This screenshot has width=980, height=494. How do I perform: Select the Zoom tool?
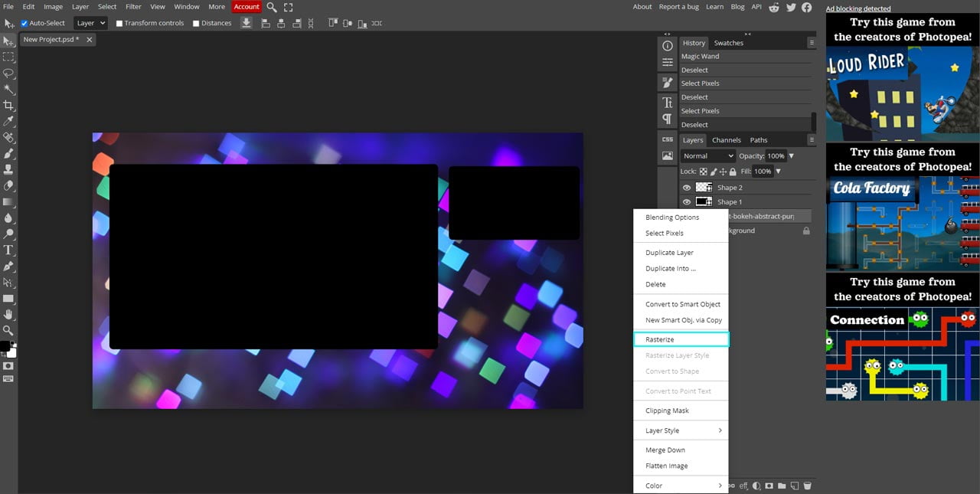click(9, 330)
